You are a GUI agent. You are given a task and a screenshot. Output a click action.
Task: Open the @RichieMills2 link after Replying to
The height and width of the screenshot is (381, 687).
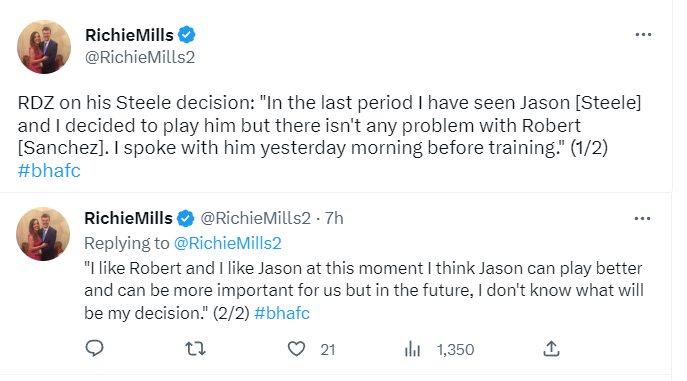pyautogui.click(x=227, y=243)
